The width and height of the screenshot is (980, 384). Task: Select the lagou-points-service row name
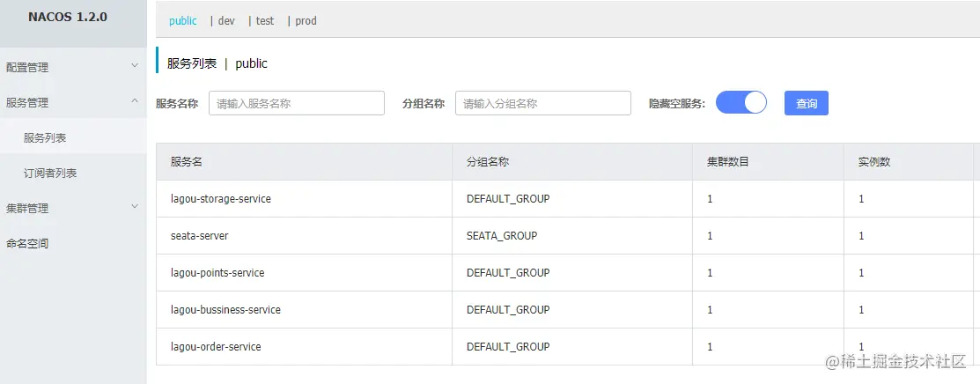tap(217, 273)
